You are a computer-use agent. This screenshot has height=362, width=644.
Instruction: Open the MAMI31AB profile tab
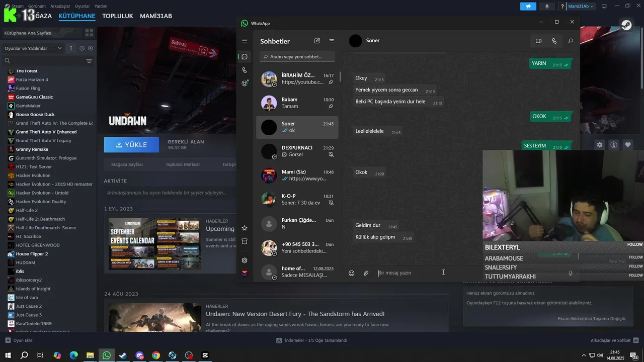tap(156, 16)
